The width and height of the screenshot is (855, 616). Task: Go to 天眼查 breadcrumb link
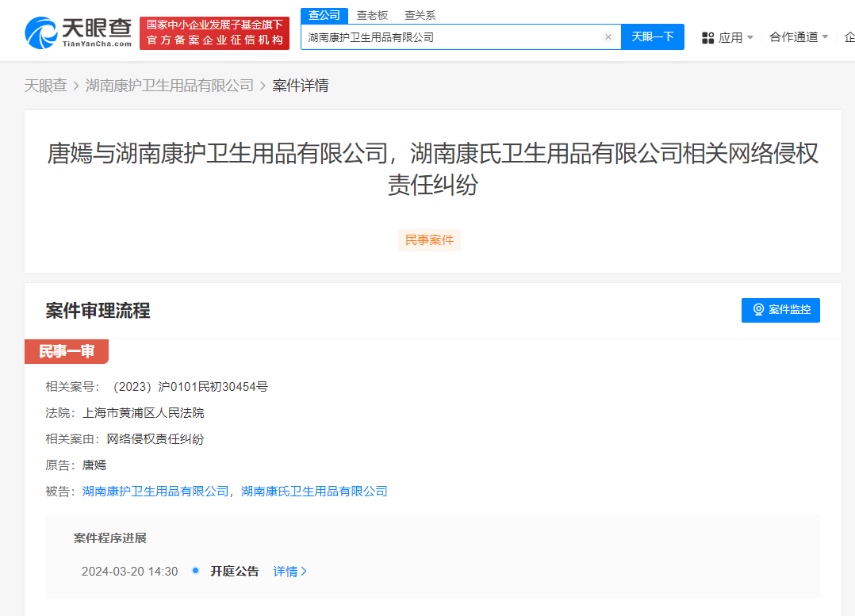(46, 86)
